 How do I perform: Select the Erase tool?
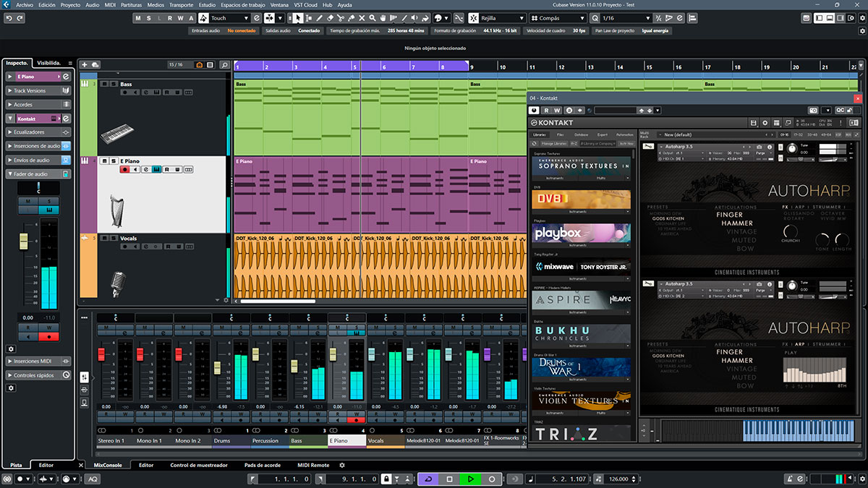tap(330, 18)
